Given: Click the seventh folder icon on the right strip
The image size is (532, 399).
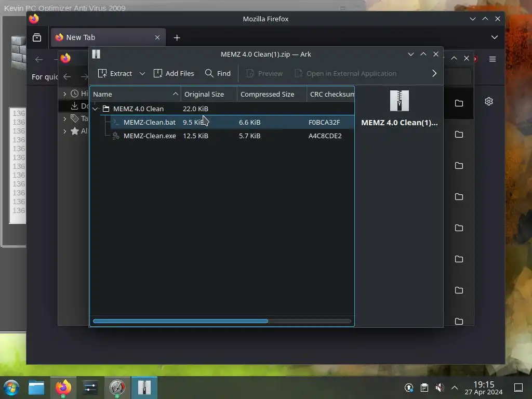Looking at the screenshot, I should [459, 290].
